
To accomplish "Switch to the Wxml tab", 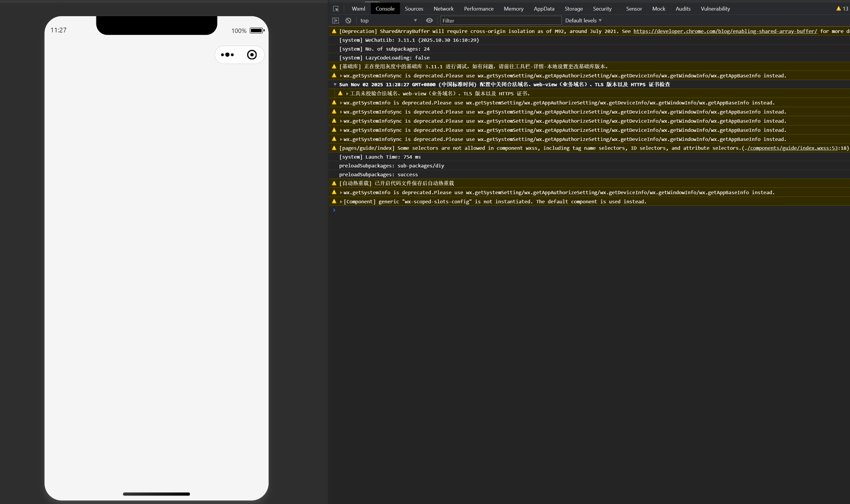I will coord(358,9).
